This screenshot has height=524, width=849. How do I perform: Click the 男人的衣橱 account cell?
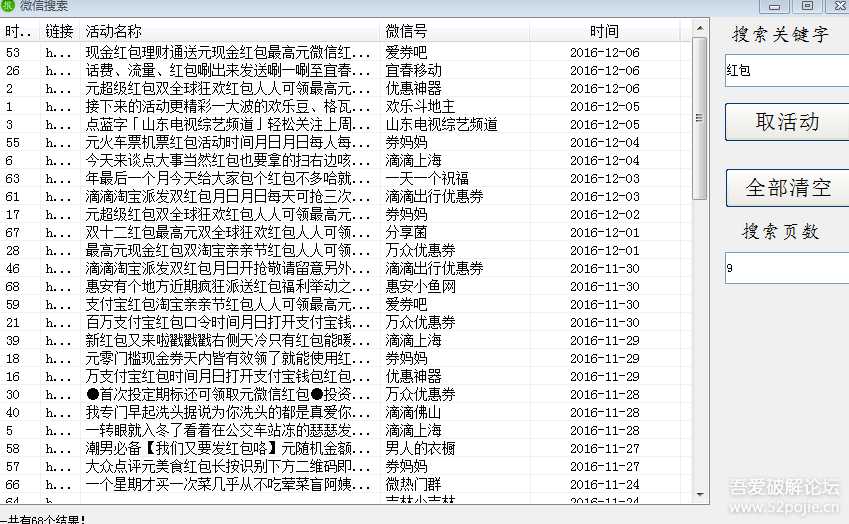tap(421, 448)
